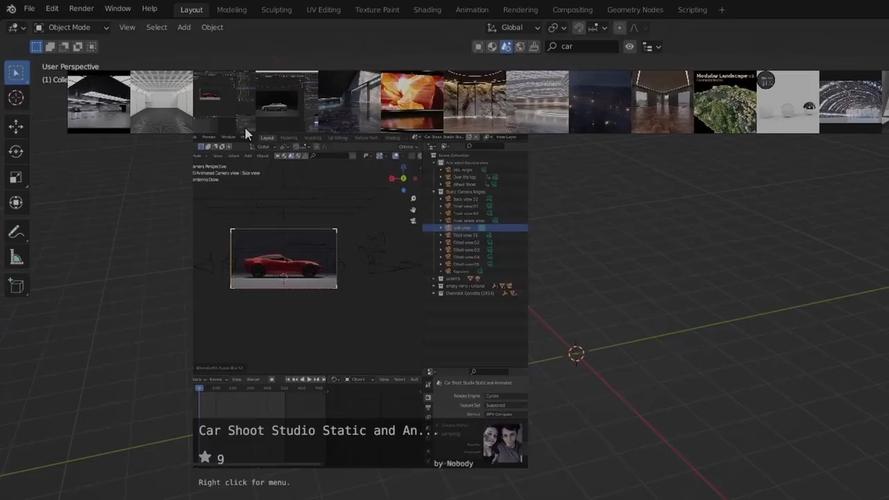Open the Render menu
This screenshot has width=889, height=500.
click(82, 9)
